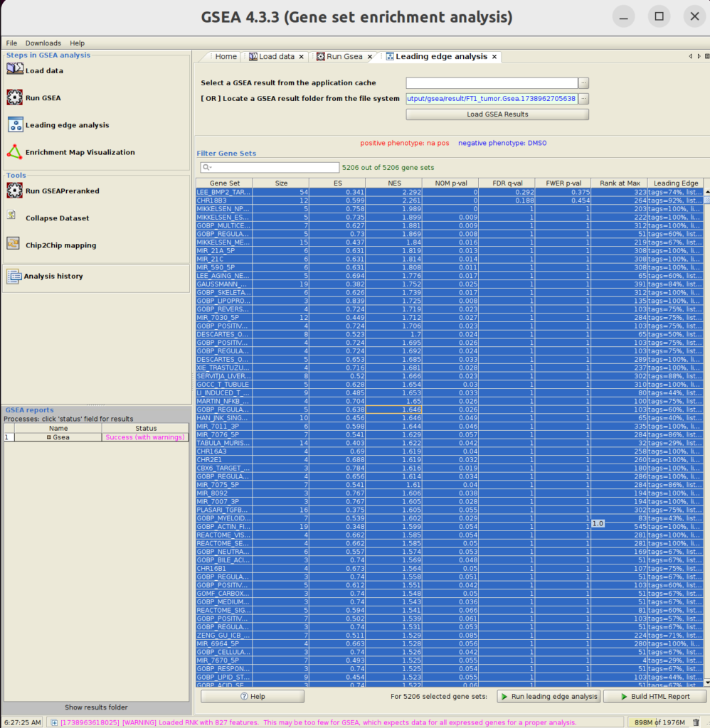Click the search magnifier icon in filter box
710x728 pixels.
207,168
